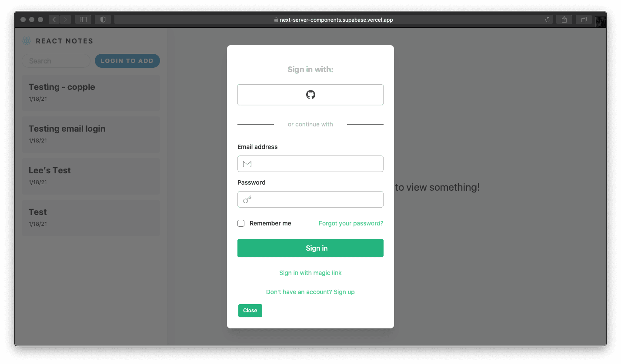Click the green Sign in button
Screen dimensions: 621x364
[310, 248]
